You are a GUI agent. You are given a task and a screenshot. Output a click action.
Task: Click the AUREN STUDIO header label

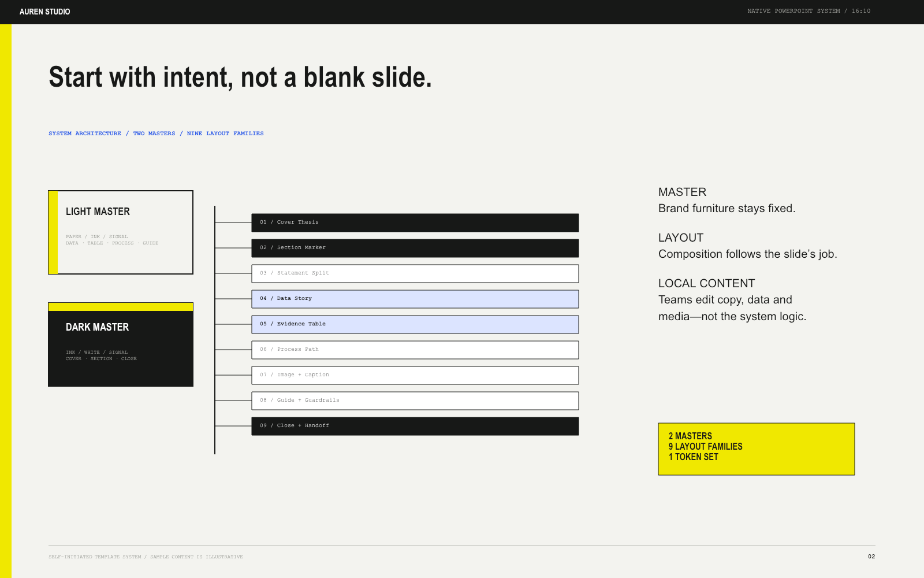(x=44, y=12)
